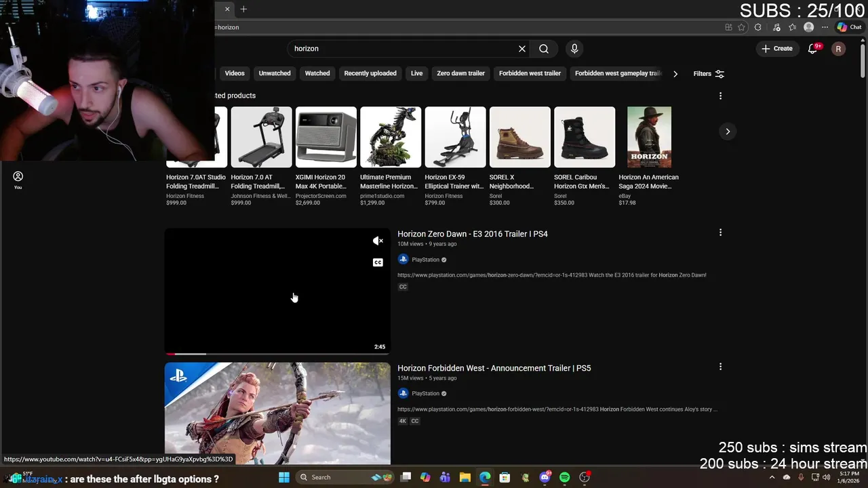The width and height of the screenshot is (868, 488).
Task: Toggle captions on the video preview
Action: [378, 262]
